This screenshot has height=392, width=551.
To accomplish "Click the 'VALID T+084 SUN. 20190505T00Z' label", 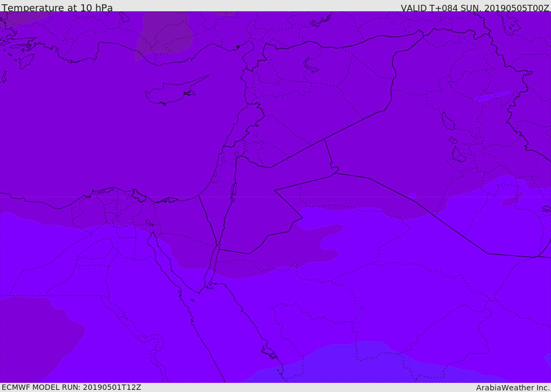I will 475,8.
